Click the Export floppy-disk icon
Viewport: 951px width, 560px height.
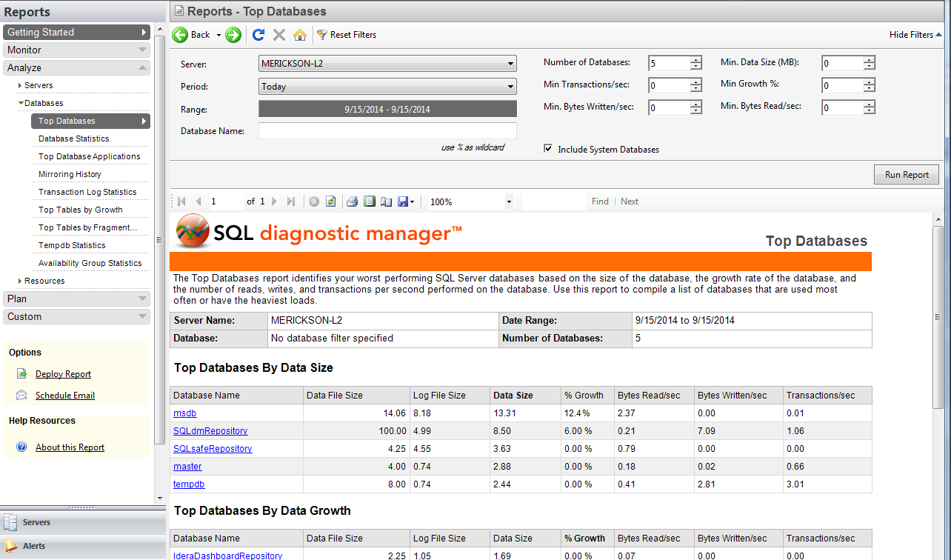coord(403,201)
